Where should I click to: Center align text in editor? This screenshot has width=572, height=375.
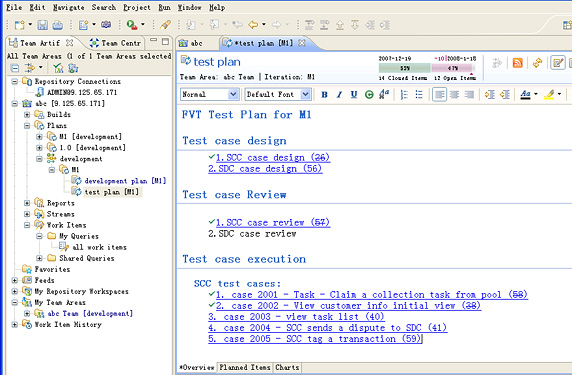click(454, 95)
